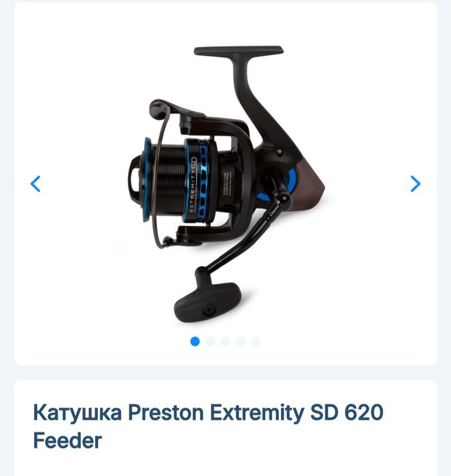Tap the reel's black handle knob
Screen dimensions: 451x476
pyautogui.click(x=207, y=302)
